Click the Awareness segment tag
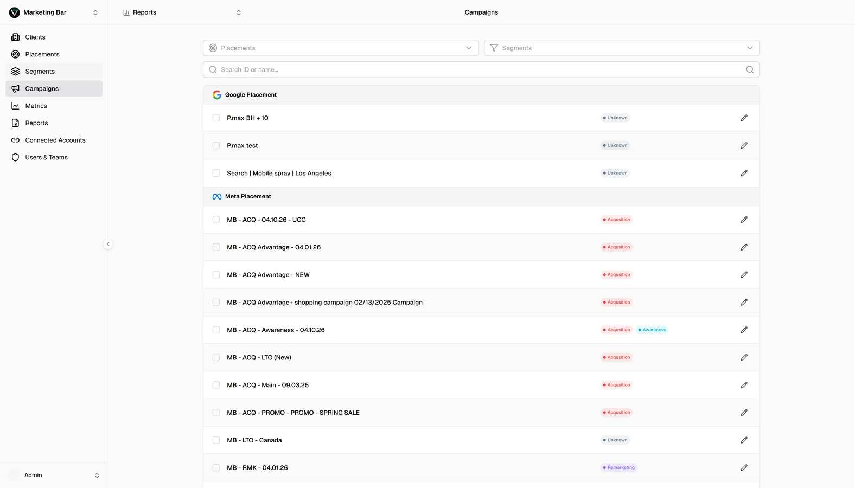Screen dimensions: 868x488 pyautogui.click(x=652, y=330)
